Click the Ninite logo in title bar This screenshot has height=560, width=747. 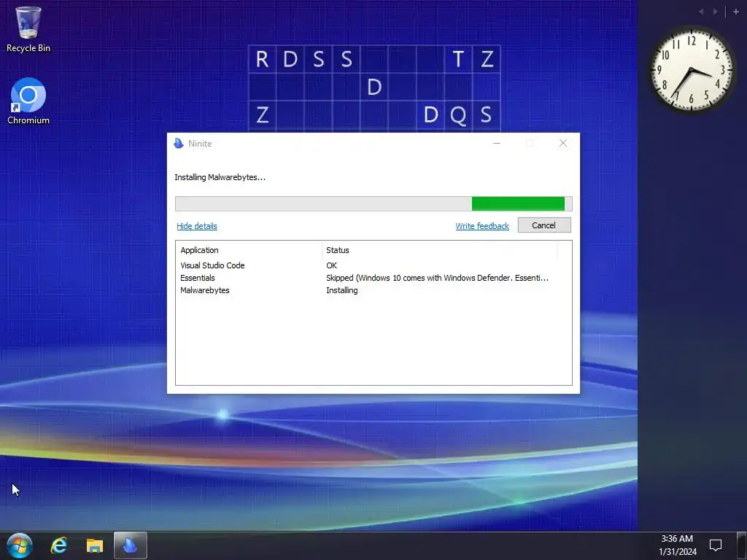(x=179, y=144)
